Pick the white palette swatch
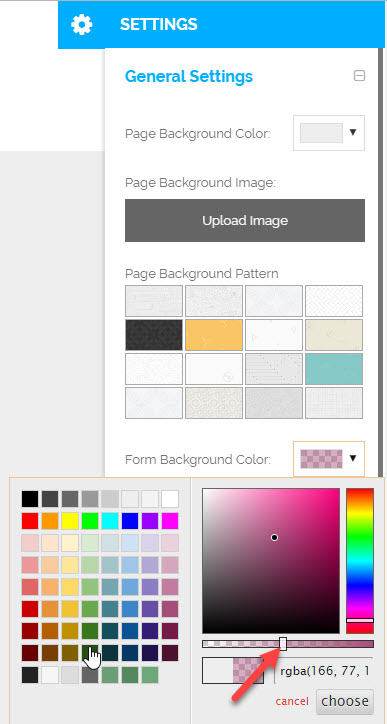The width and height of the screenshot is (387, 724). click(170, 499)
